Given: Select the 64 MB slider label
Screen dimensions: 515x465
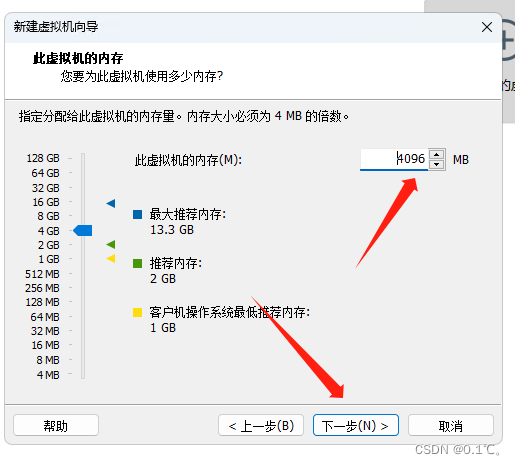Looking at the screenshot, I should tap(45, 317).
